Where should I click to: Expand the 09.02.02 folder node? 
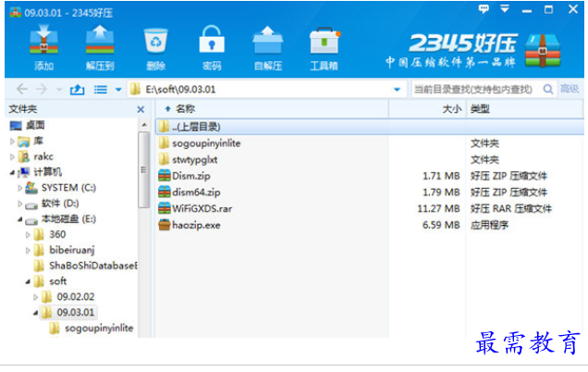click(36, 297)
